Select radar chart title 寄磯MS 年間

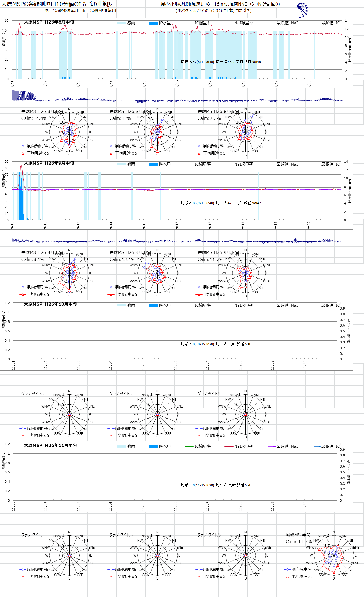298,535
